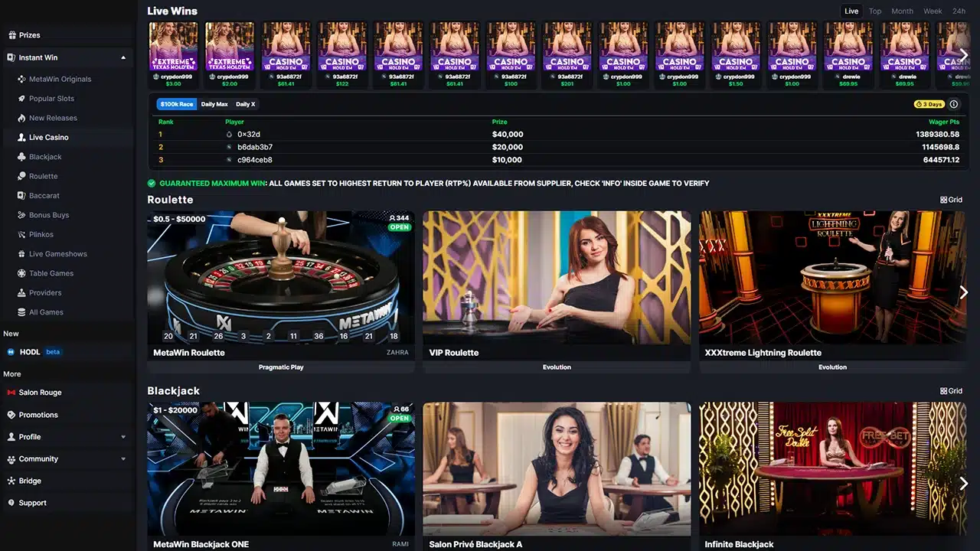Click the Popular Slots icon
Viewport: 980px width, 551px height.
coord(22,99)
